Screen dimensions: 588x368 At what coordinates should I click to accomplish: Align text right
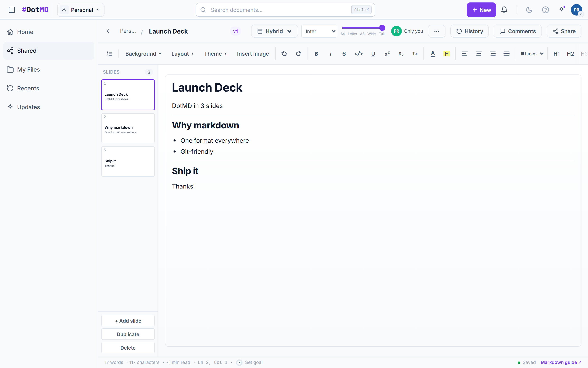pyautogui.click(x=493, y=54)
